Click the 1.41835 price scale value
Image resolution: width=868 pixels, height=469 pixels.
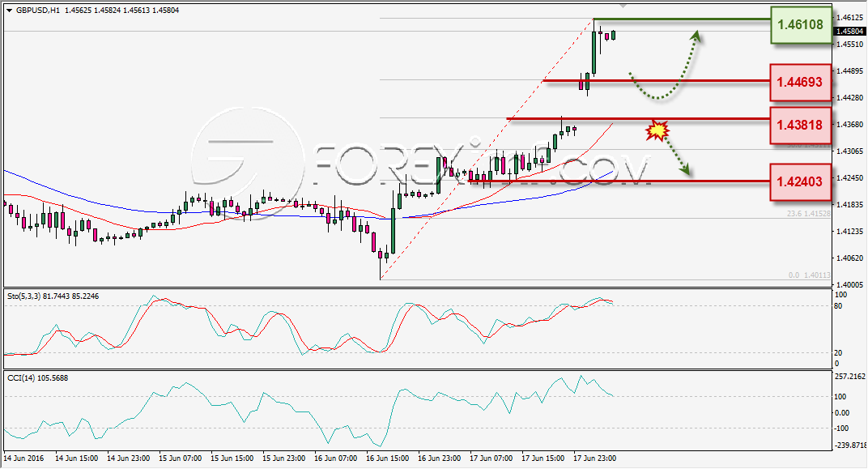(x=849, y=204)
